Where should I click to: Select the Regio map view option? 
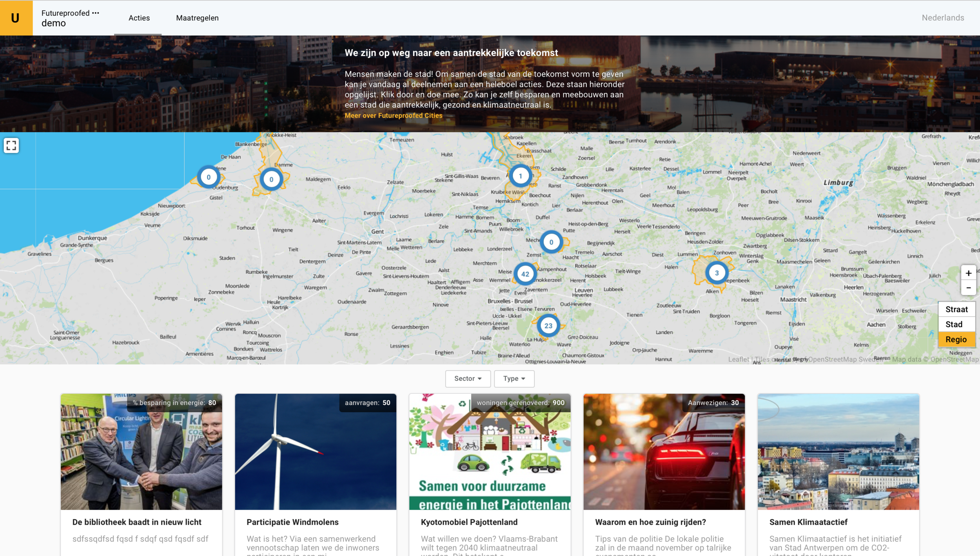956,339
